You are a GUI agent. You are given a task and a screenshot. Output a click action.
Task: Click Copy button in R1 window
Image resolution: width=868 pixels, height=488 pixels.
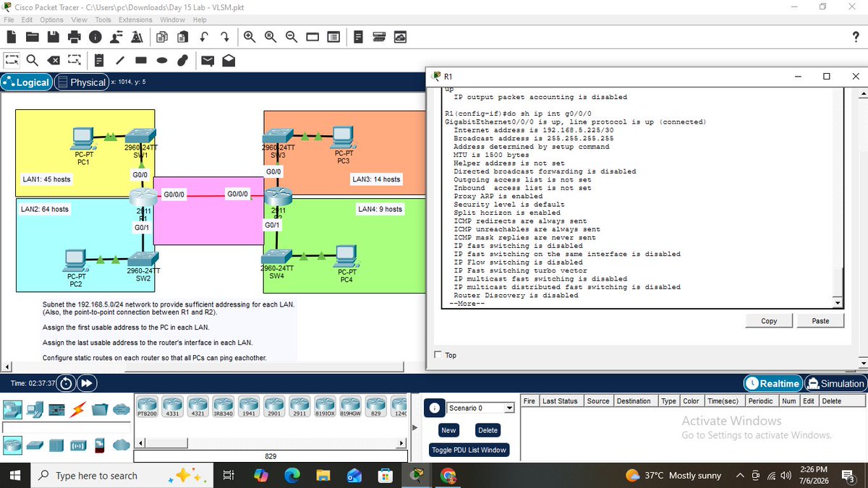point(770,321)
